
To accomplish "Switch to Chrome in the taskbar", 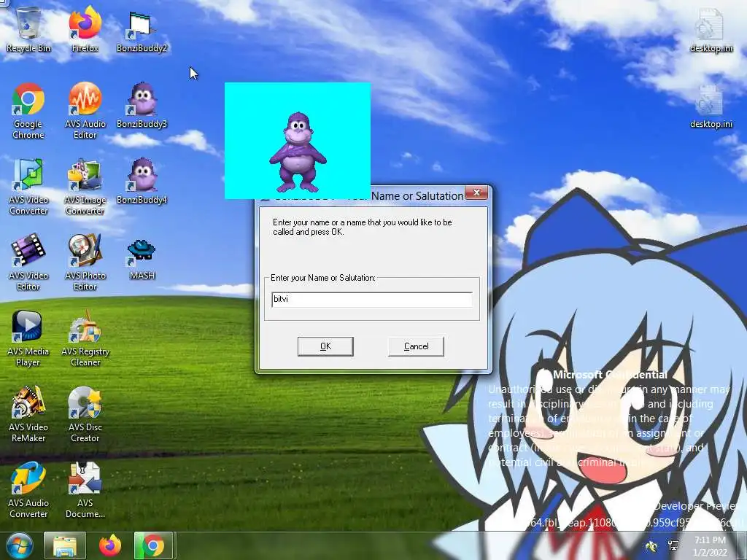I will (x=153, y=545).
